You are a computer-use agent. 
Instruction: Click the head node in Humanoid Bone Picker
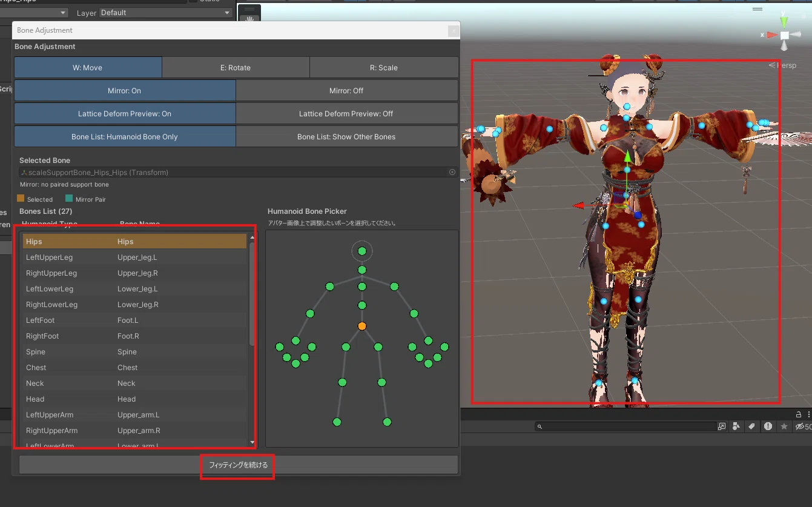coord(362,251)
